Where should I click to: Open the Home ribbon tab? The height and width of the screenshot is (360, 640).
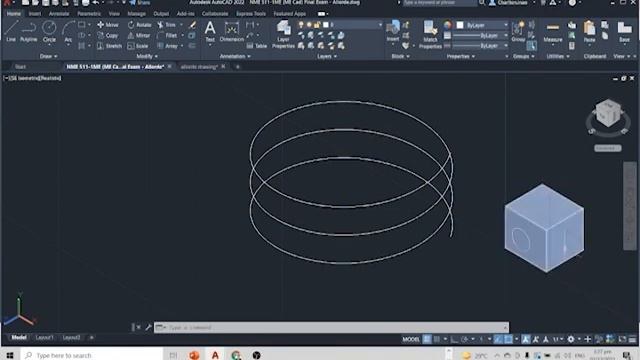point(13,13)
